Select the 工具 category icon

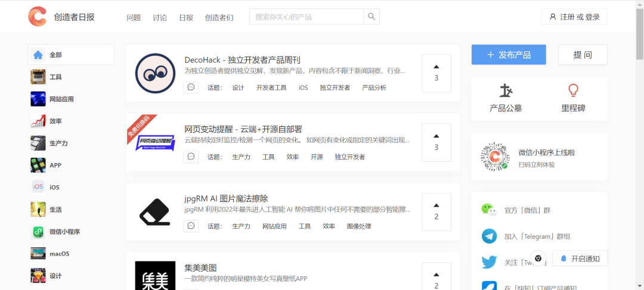[x=38, y=77]
